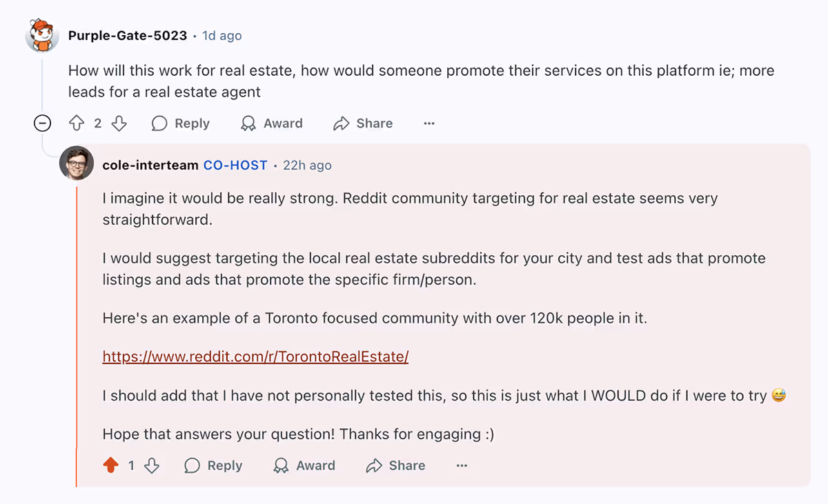Screen dimensions: 828x504
Task: Give an Award to cole-interteam's reply
Action: 304,465
